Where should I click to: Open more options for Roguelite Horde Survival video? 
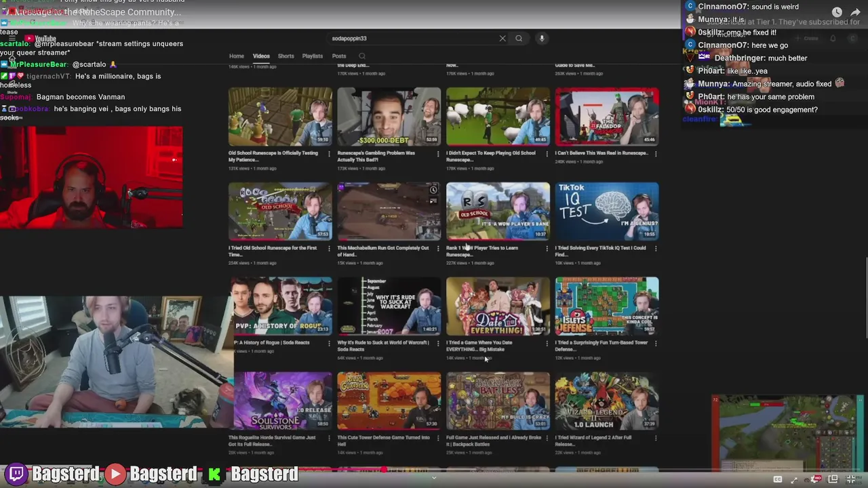329,439
